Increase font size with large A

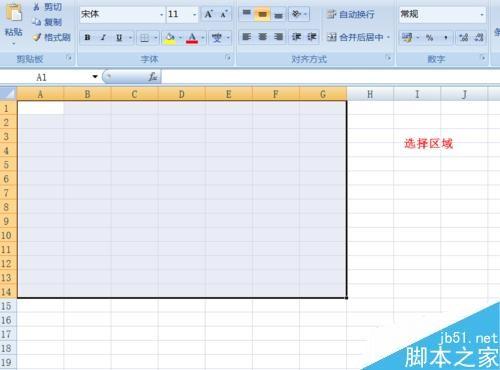click(x=209, y=14)
